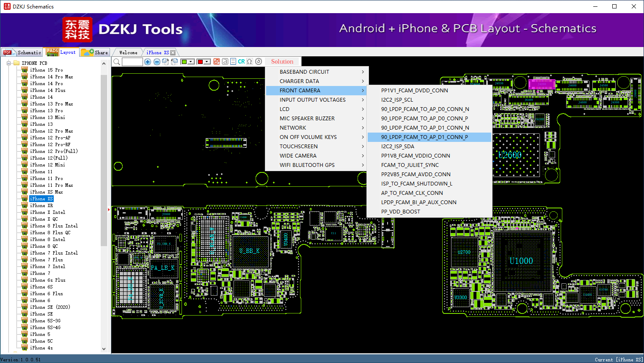This screenshot has height=363, width=644.
Task: Click the search text box in the toolbar
Action: coord(132,62)
